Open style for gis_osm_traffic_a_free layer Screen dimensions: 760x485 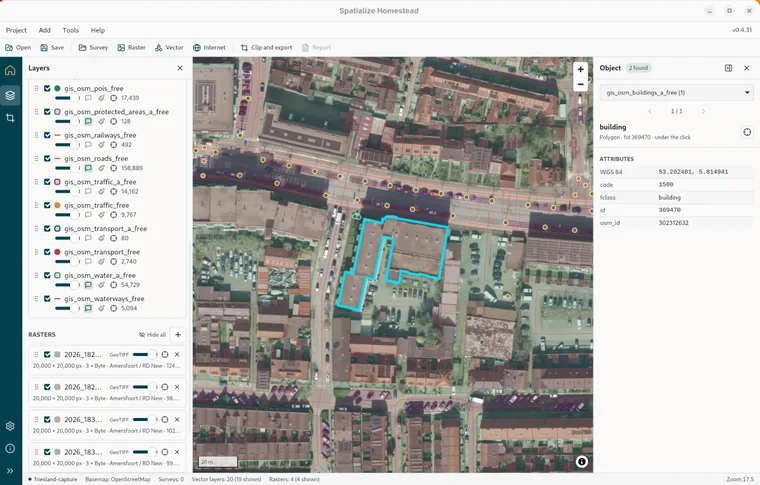click(x=101, y=191)
